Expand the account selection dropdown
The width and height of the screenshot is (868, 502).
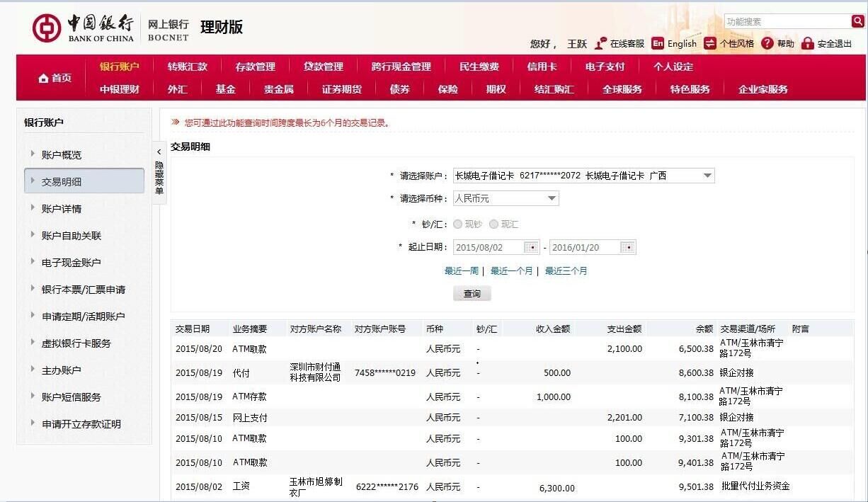point(707,176)
